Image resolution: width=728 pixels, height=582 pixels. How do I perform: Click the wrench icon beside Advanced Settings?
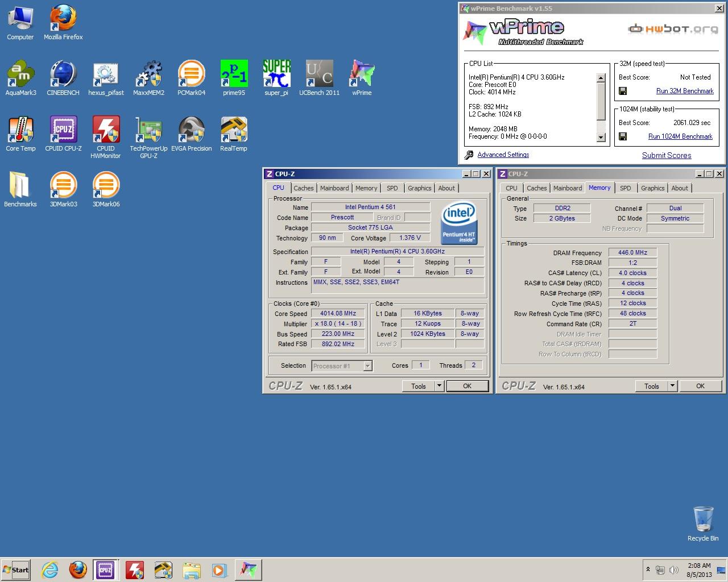coord(469,155)
